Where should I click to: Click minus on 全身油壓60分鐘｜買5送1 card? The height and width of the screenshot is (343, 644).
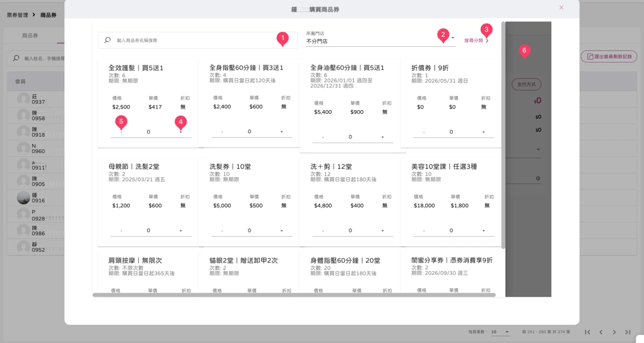[323, 137]
